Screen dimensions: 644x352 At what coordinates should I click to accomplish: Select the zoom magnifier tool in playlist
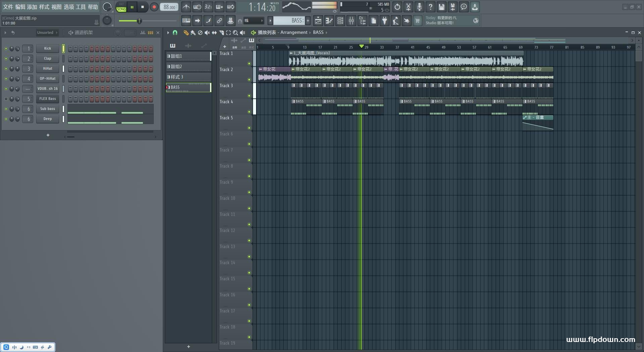(x=235, y=33)
